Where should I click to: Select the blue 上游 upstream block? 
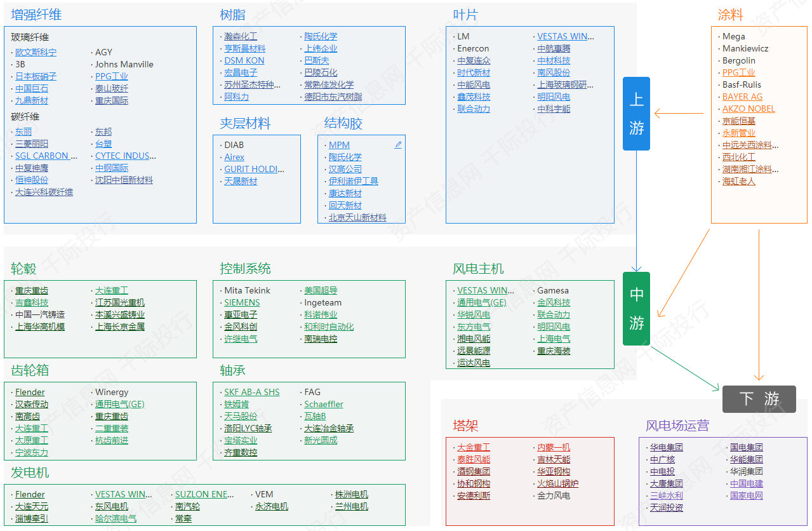[637, 114]
